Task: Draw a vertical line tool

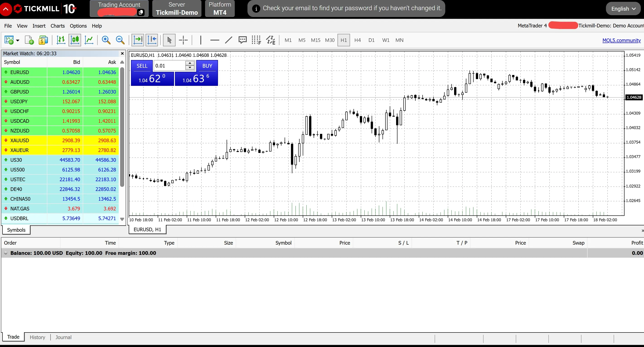Action: click(x=201, y=40)
